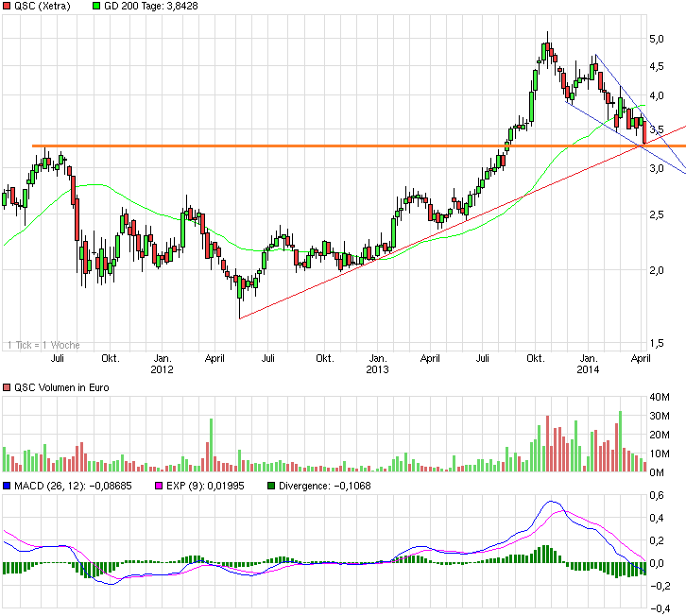This screenshot has width=686, height=616.
Task: Click the 'Jan.' label above 2013
Action: tap(377, 358)
